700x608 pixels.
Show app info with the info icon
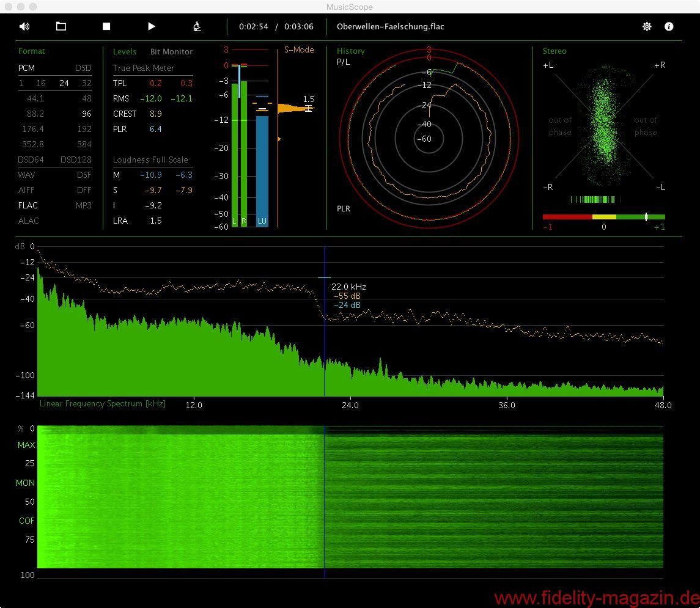point(669,26)
